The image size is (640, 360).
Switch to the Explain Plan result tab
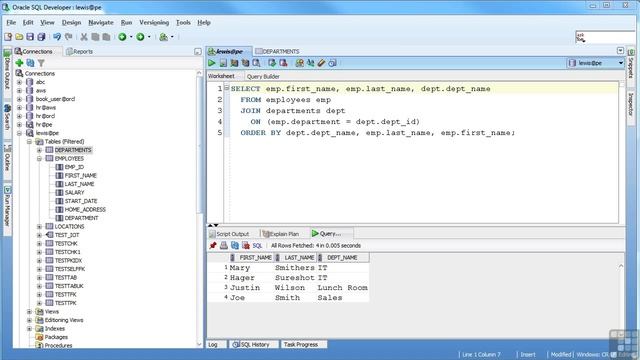(281, 234)
